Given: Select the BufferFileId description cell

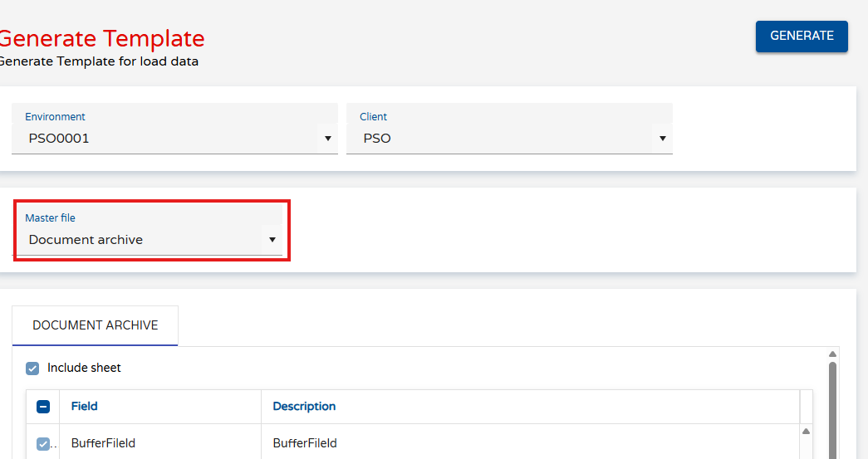Looking at the screenshot, I should coord(530,443).
